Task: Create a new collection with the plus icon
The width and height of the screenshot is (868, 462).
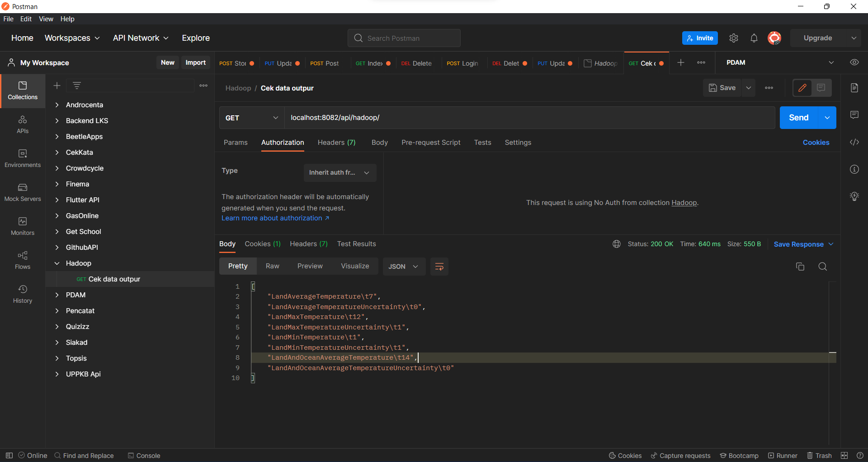Action: 57,86
